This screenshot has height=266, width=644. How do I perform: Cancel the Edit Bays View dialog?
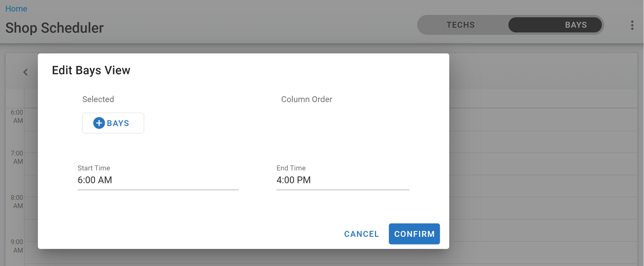pyautogui.click(x=361, y=234)
